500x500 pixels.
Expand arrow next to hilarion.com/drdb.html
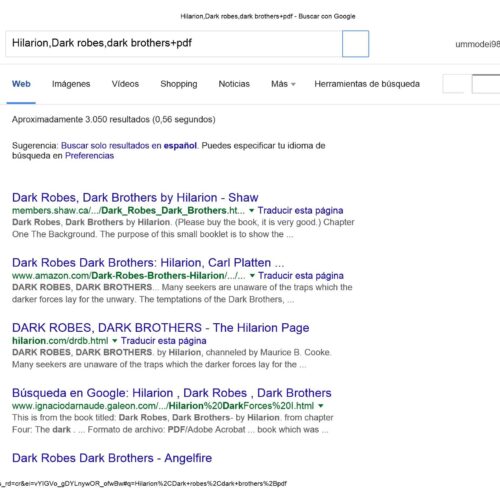tap(115, 341)
